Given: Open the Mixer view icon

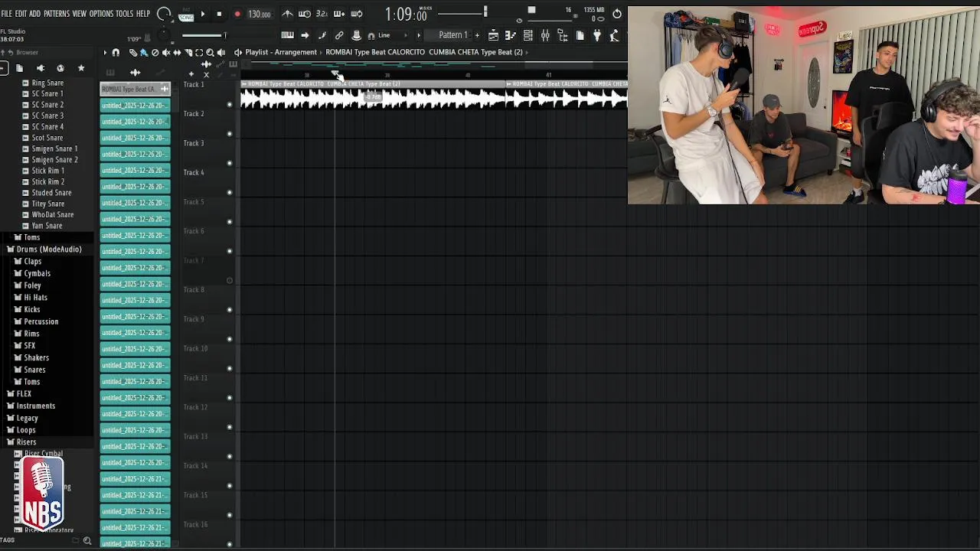Looking at the screenshot, I should point(545,35).
